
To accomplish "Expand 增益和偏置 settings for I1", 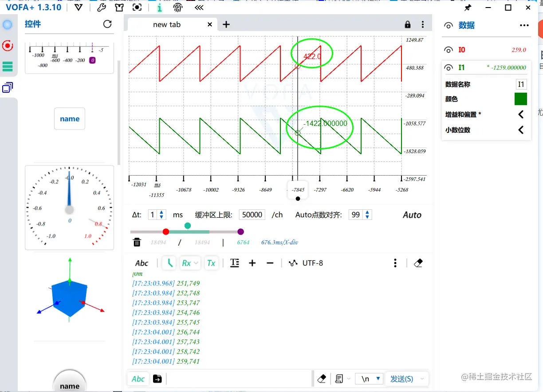I will [520, 114].
